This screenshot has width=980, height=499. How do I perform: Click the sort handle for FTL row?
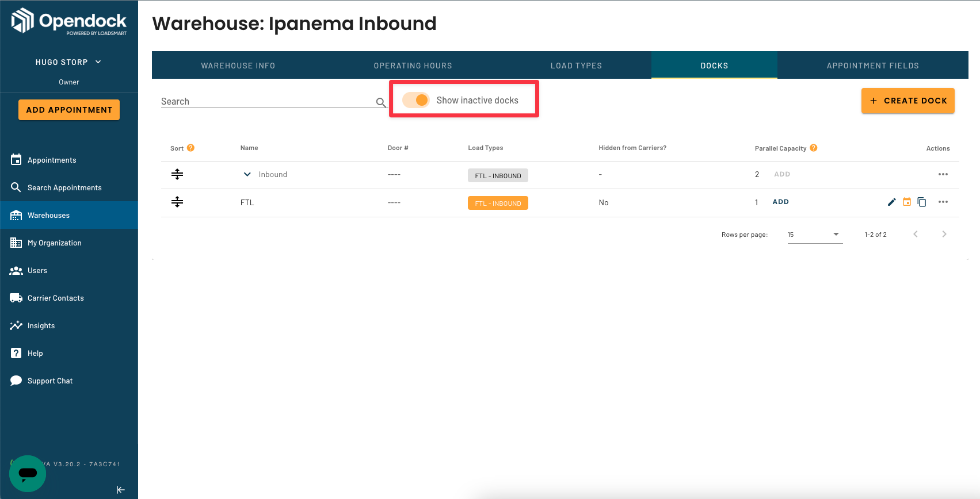pyautogui.click(x=177, y=202)
